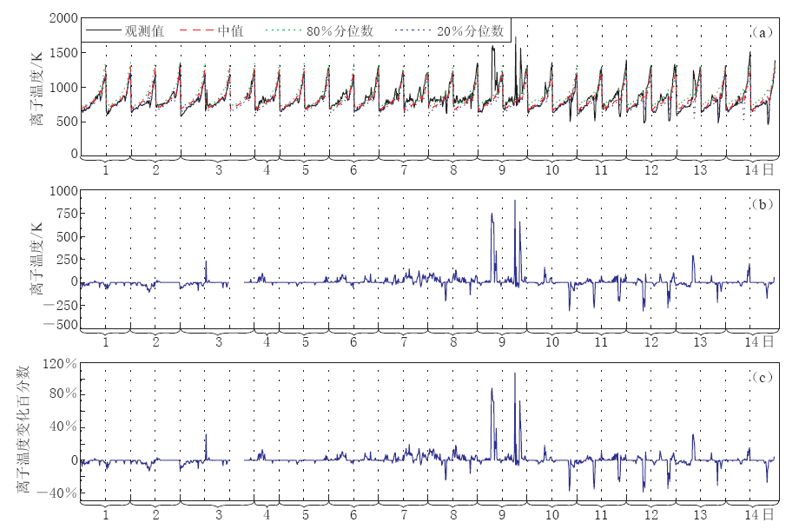Click the blue dotted legend line sample
The width and height of the screenshot is (812, 529).
[x=413, y=31]
